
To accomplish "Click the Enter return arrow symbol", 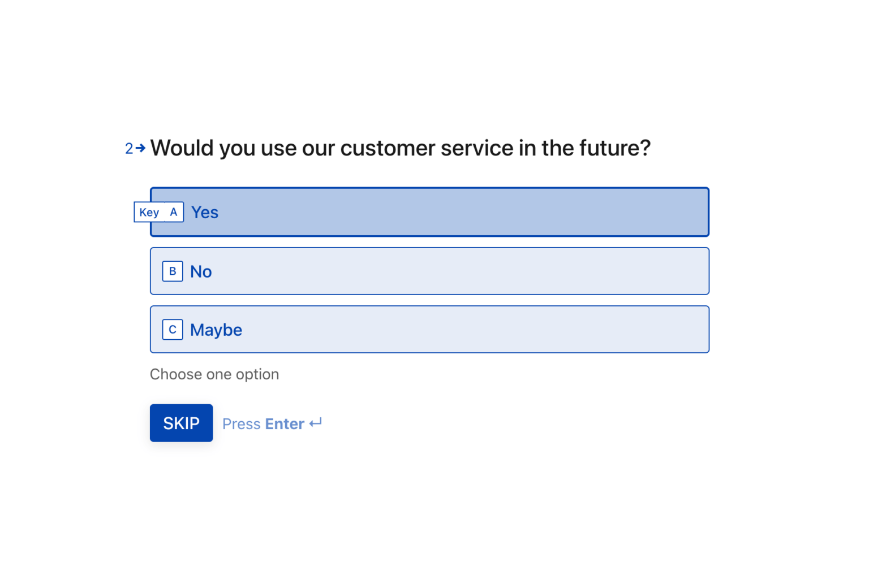I will click(x=315, y=423).
